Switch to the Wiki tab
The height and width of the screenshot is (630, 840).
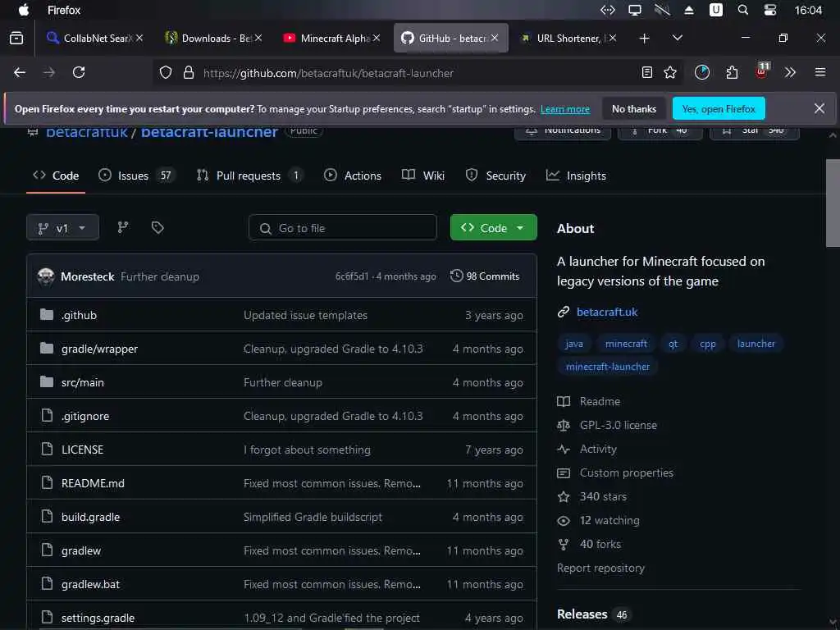pyautogui.click(x=423, y=176)
